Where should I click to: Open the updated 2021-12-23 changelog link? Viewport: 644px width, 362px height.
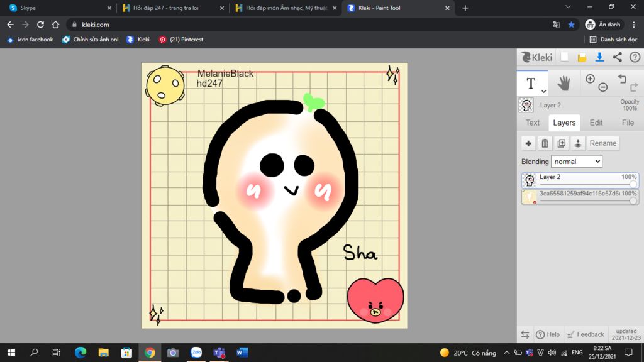click(x=626, y=334)
